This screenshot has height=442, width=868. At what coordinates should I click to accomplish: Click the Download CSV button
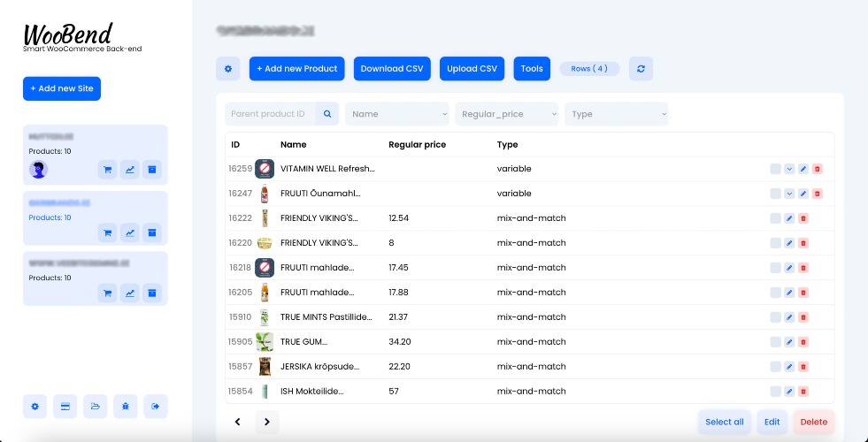tap(392, 69)
